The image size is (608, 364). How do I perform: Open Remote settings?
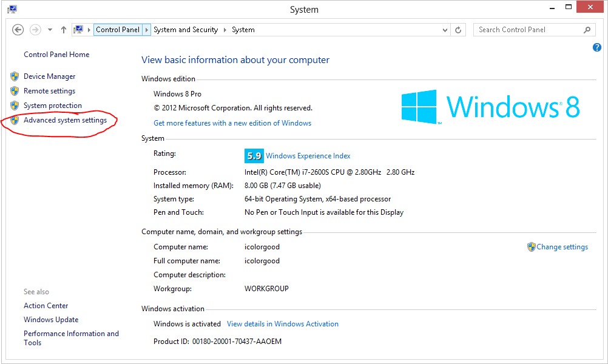pos(50,91)
